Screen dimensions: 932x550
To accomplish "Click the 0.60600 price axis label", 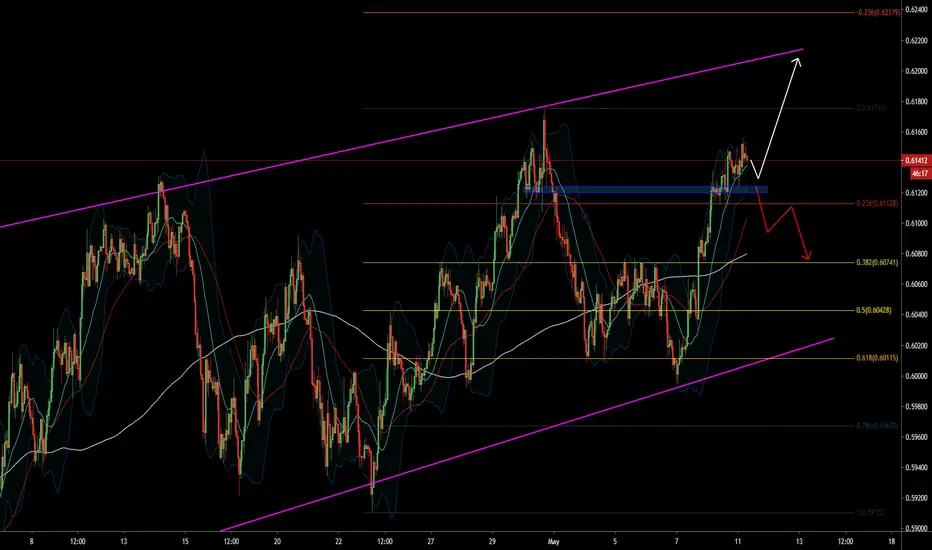I will point(916,284).
